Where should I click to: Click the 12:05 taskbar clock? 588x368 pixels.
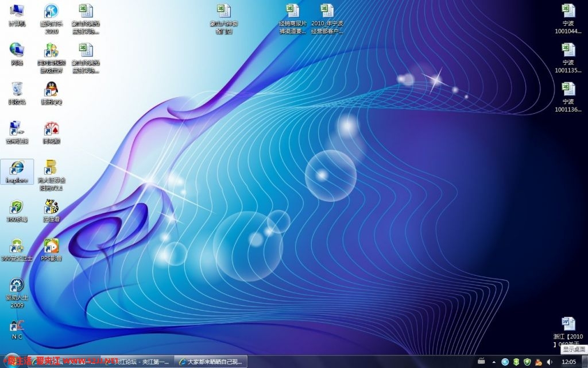click(568, 362)
